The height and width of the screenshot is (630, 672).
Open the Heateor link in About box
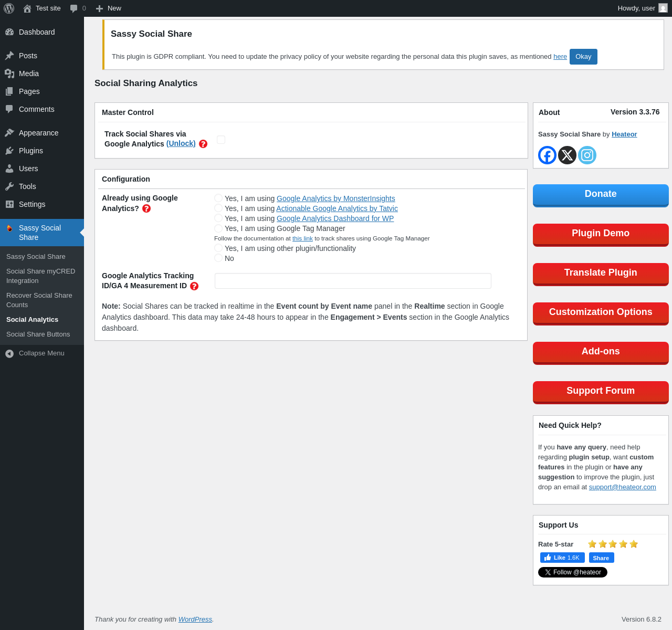click(624, 134)
